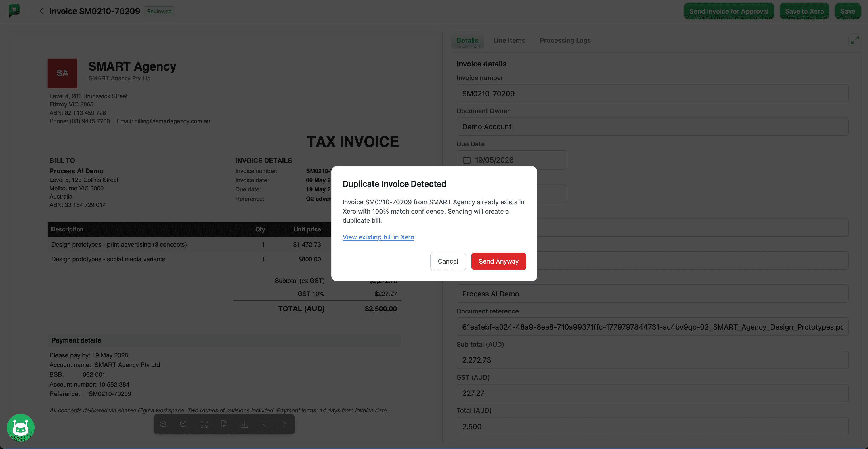Click the Document reference field
Viewport: 868px width, 449px height.
(x=652, y=327)
